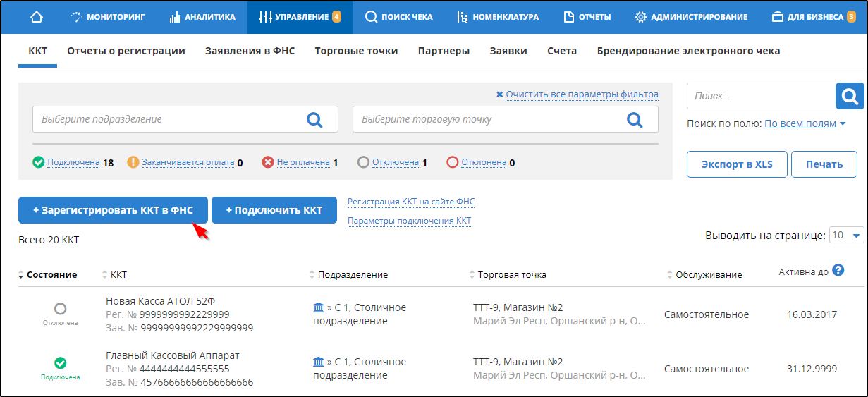Click Очистить все параметры фильтра link
The width and height of the screenshot is (868, 397).
[581, 94]
